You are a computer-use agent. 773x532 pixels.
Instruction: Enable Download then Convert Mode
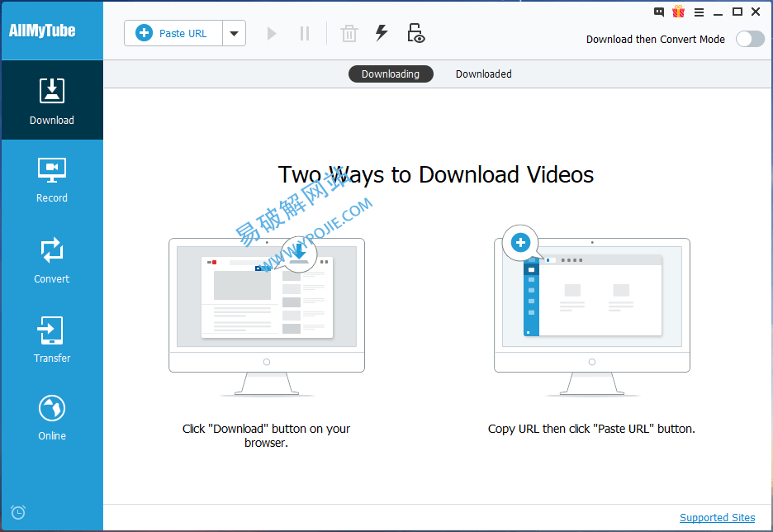point(749,39)
